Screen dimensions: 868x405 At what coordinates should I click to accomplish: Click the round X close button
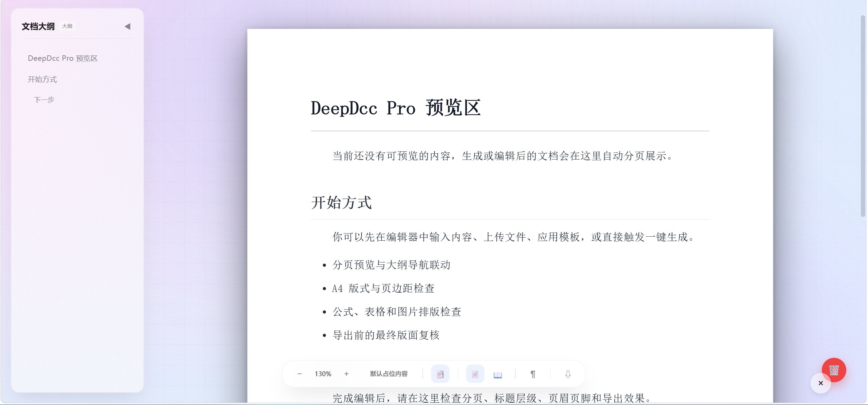pos(820,383)
